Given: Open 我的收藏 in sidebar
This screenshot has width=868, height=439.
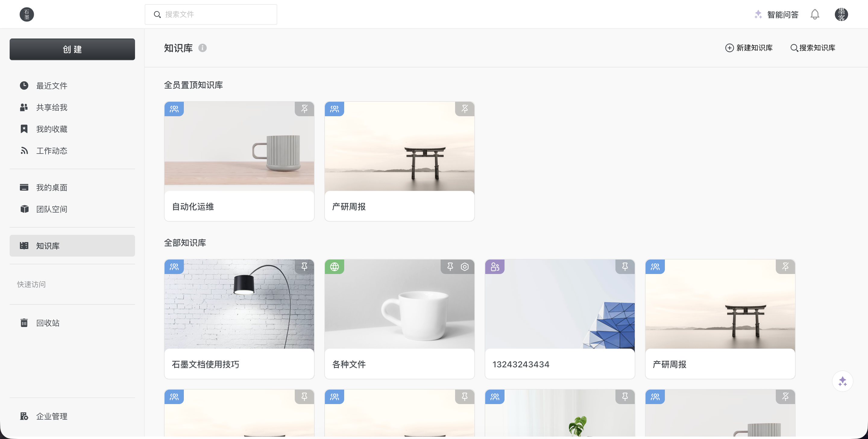Looking at the screenshot, I should click(x=72, y=129).
